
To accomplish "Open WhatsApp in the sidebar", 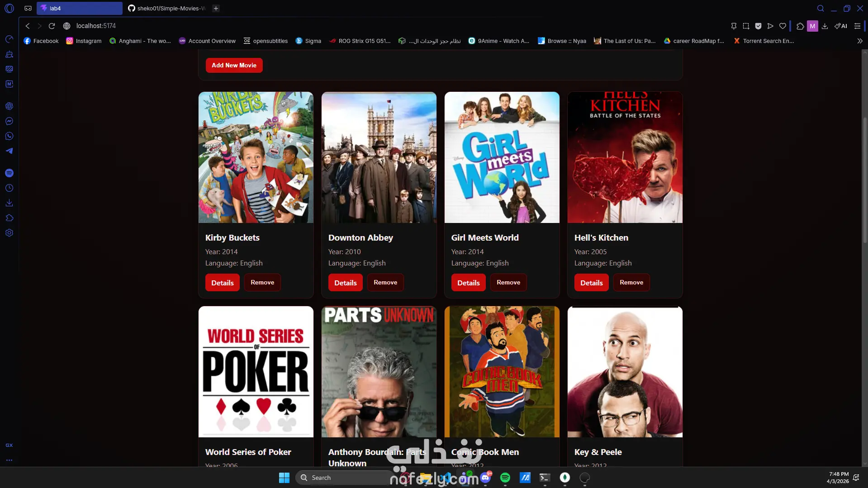I will pyautogui.click(x=9, y=136).
